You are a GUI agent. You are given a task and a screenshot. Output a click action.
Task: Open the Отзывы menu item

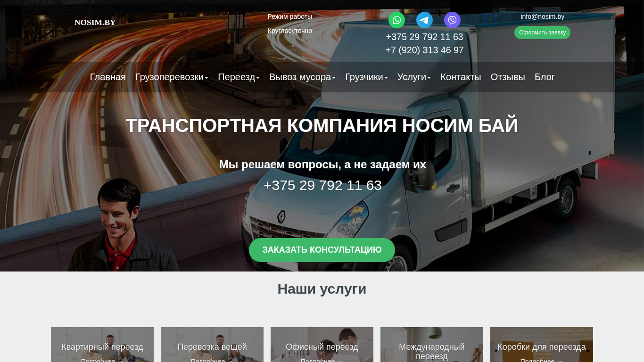[x=508, y=77]
